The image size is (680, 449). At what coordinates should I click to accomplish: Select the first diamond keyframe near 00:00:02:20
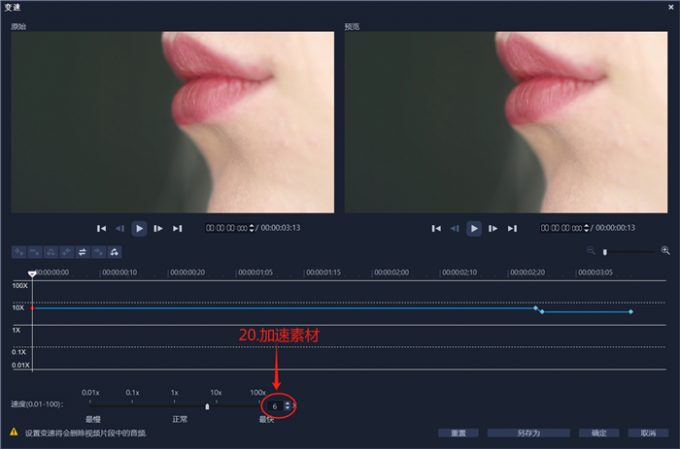pos(536,308)
